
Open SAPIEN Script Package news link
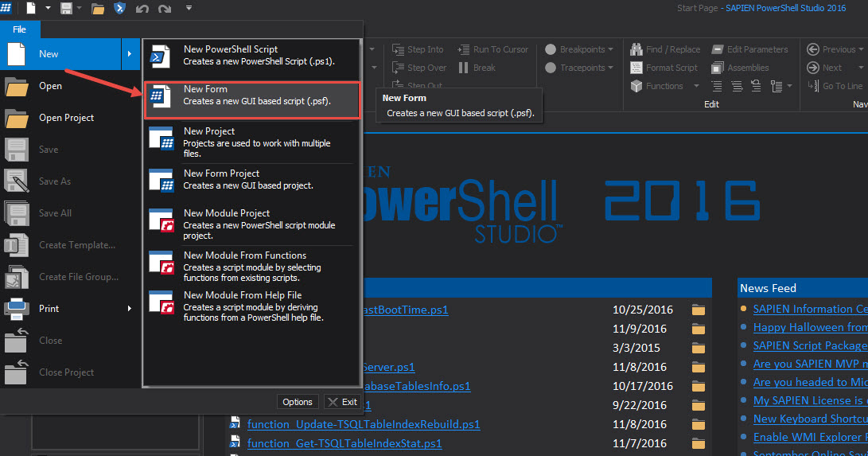click(x=811, y=345)
